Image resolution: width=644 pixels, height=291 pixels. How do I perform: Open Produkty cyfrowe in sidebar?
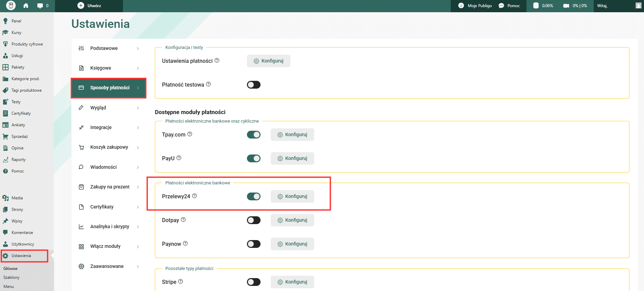click(27, 44)
